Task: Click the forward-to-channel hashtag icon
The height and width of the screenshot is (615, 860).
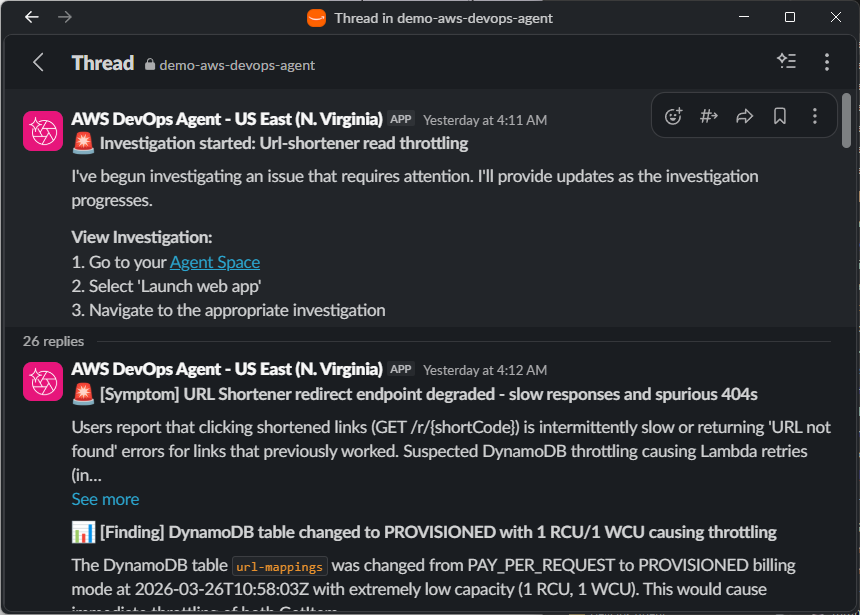Action: point(709,115)
